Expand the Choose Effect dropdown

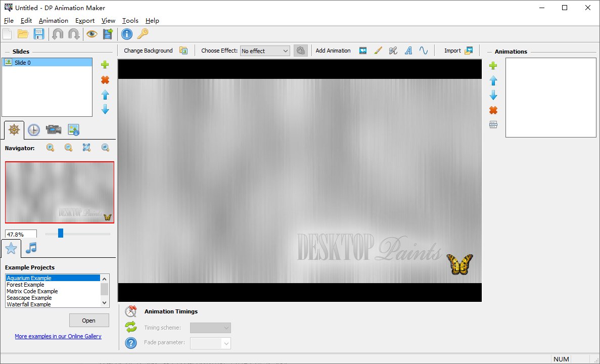286,51
